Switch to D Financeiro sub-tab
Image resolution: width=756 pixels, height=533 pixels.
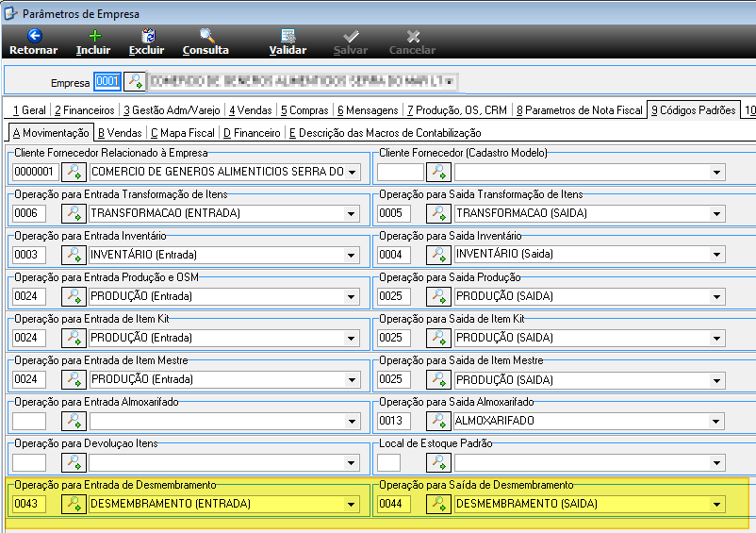(252, 133)
